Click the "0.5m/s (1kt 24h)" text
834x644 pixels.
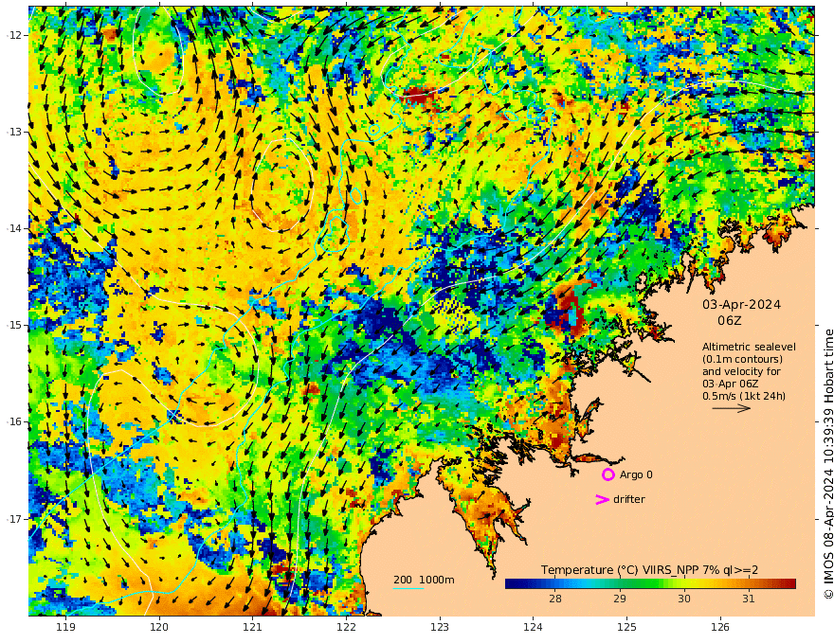click(744, 396)
